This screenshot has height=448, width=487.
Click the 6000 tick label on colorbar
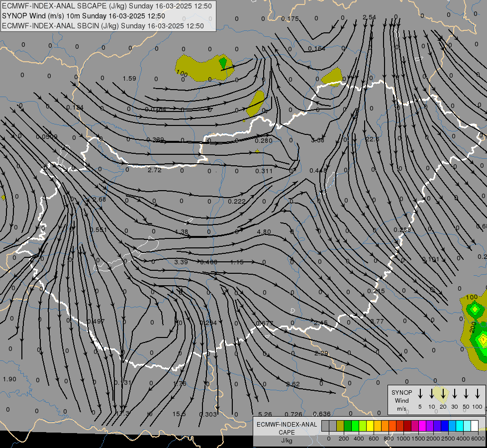pyautogui.click(x=479, y=439)
